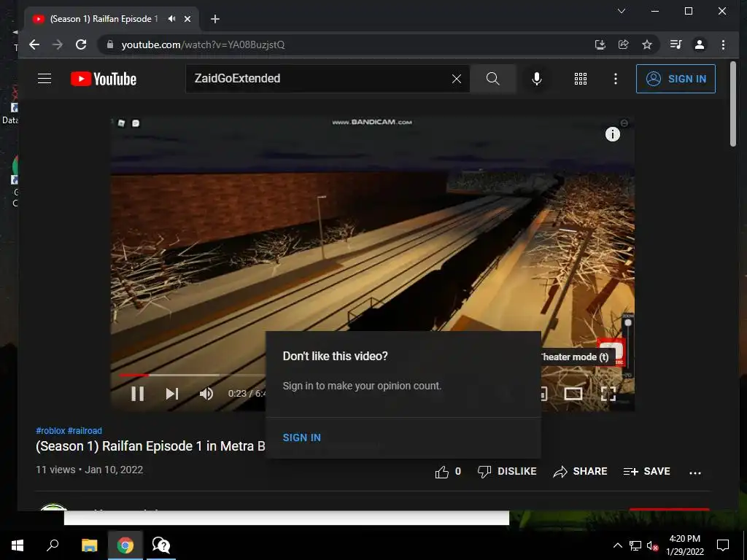Open Chrome tab search chevron
The image size is (747, 560).
tap(622, 11)
